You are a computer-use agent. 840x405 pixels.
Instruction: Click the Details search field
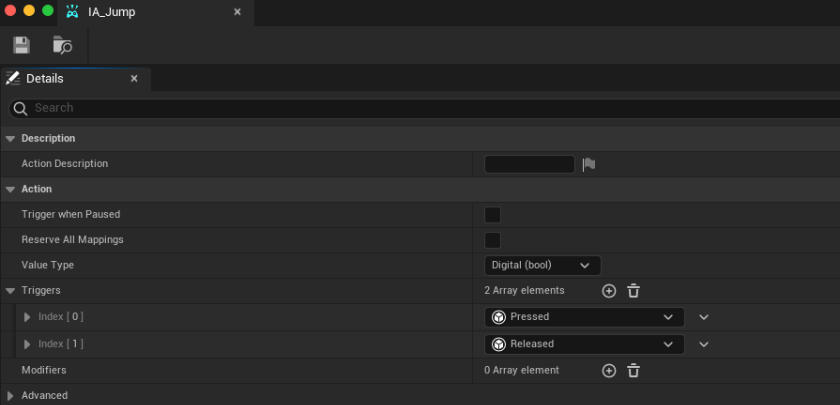click(x=400, y=108)
